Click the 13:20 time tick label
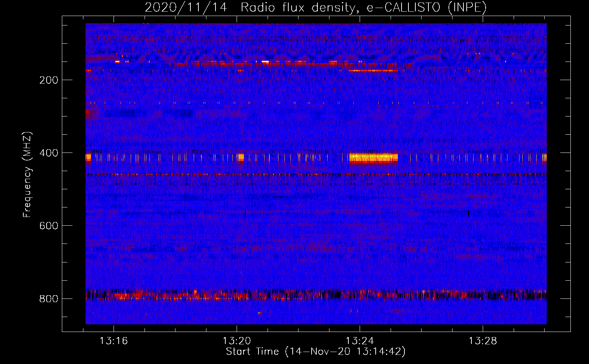The image size is (589, 364). click(x=237, y=341)
